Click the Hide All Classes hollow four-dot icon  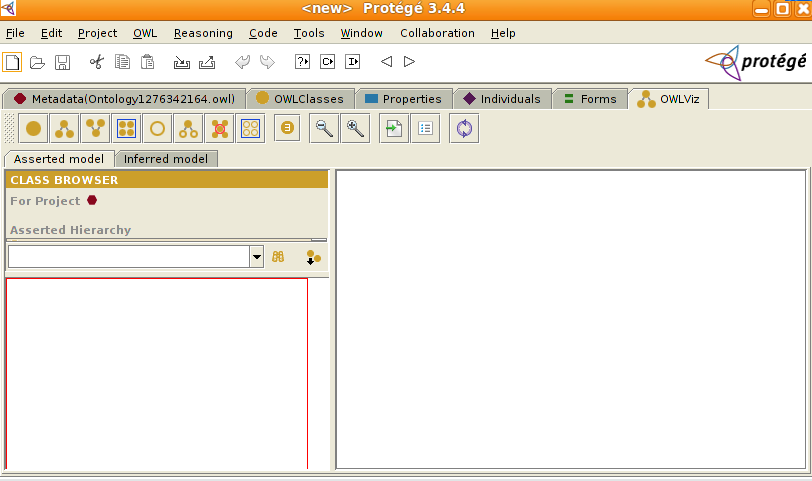click(251, 128)
